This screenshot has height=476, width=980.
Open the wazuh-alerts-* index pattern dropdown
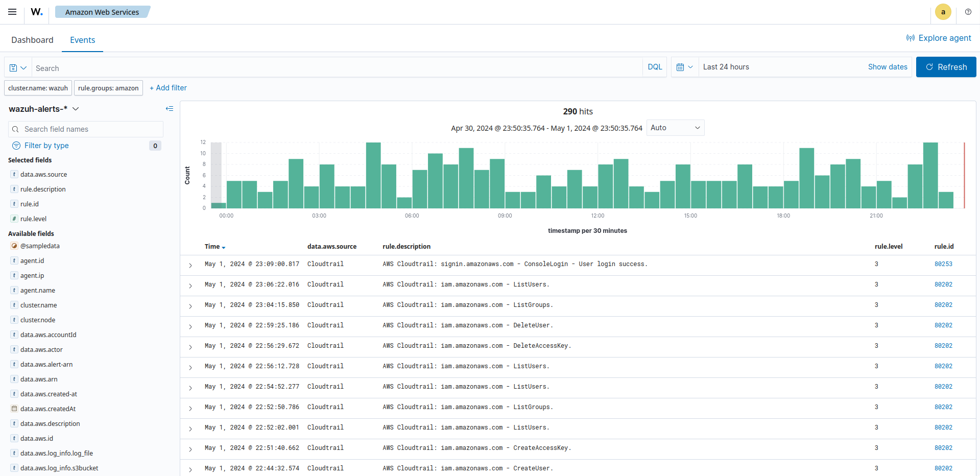click(x=44, y=109)
